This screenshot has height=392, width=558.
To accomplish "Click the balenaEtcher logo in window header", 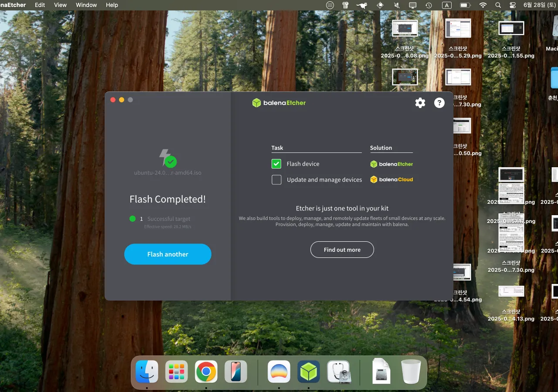I will [x=279, y=103].
